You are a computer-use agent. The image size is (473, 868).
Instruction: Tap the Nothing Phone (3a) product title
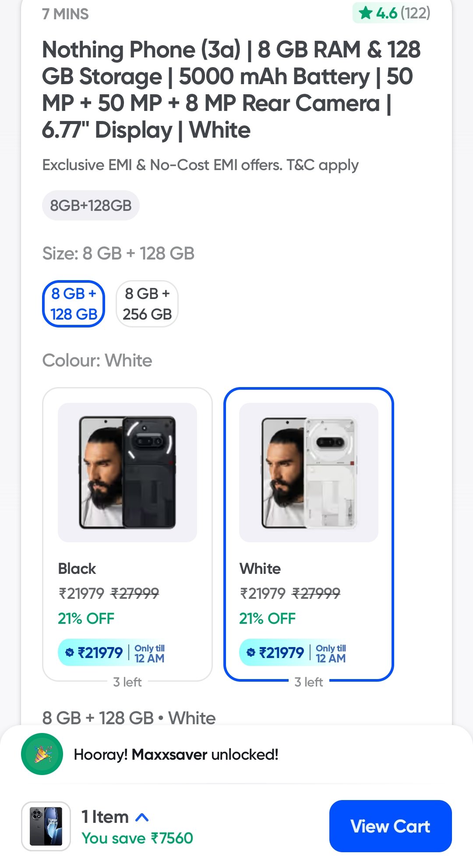pyautogui.click(x=231, y=89)
